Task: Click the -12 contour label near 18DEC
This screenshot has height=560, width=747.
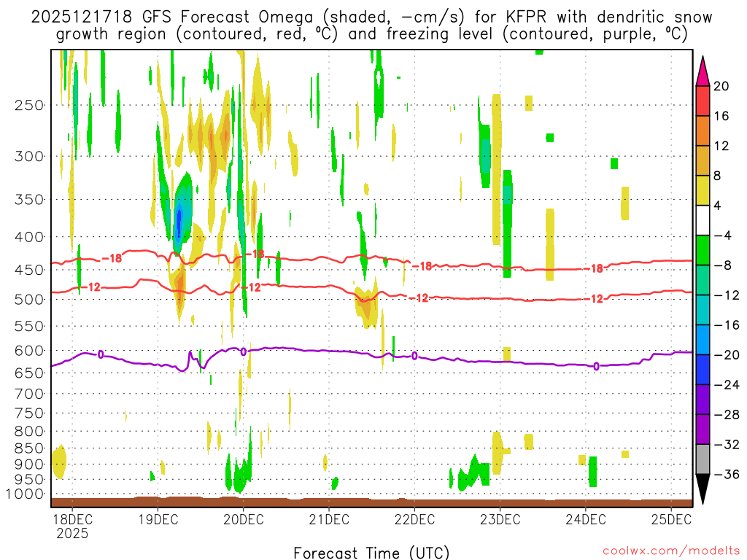Action: tap(91, 287)
